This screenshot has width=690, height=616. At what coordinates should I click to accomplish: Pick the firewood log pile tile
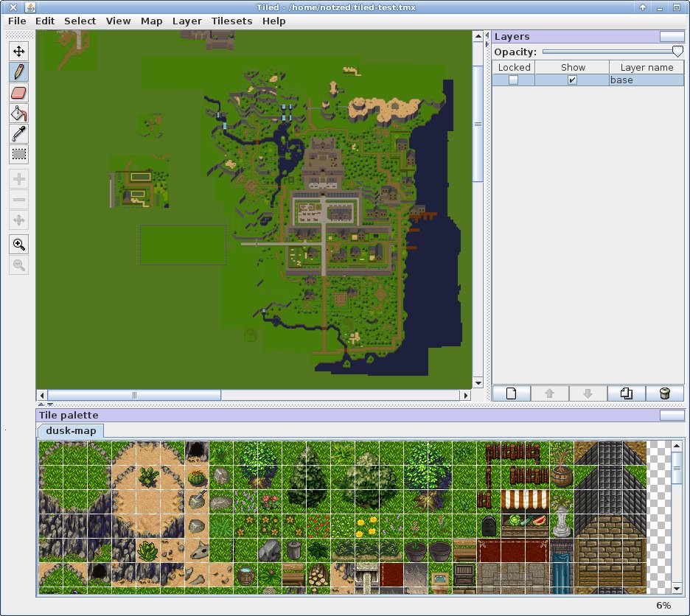[x=318, y=574]
